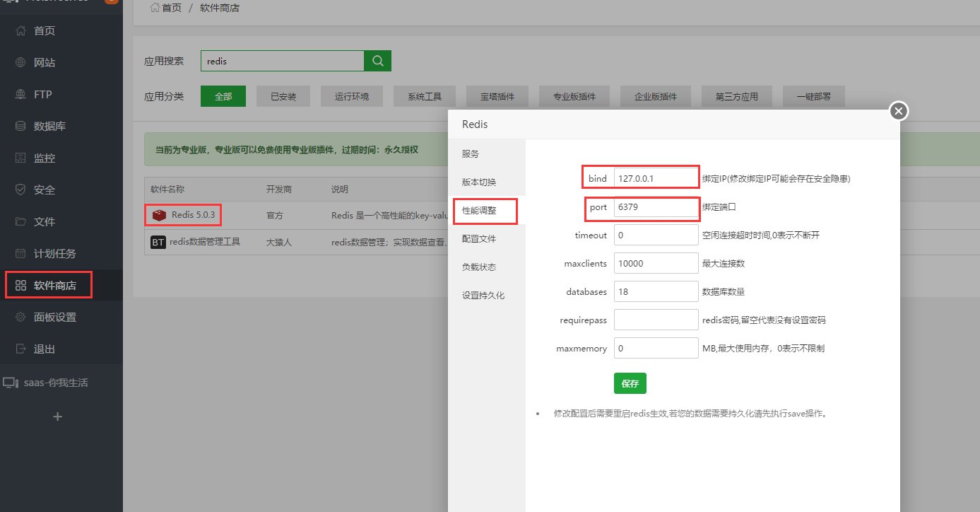Filter by 一键部署 category

point(814,96)
